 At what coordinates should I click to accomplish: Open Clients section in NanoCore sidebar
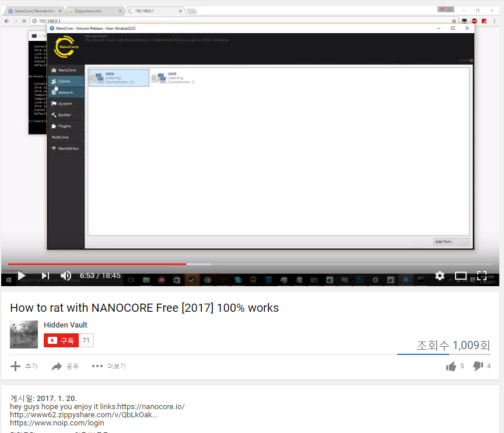click(x=66, y=81)
